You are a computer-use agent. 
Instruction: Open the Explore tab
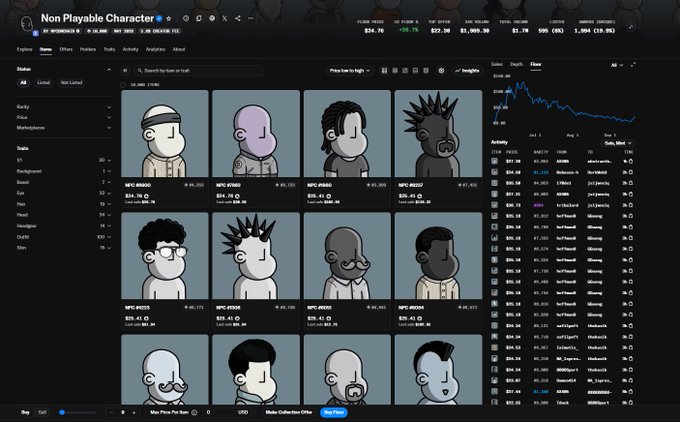pyautogui.click(x=25, y=49)
